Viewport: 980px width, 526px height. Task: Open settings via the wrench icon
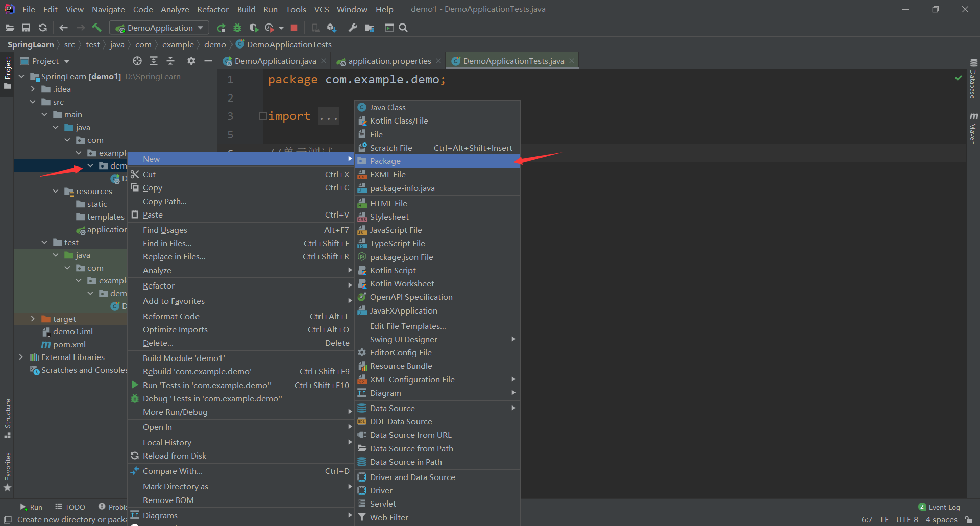coord(353,28)
